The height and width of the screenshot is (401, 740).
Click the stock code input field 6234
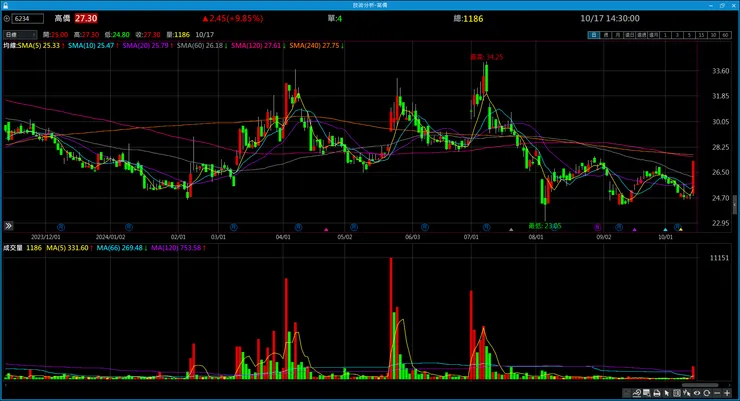[28, 19]
